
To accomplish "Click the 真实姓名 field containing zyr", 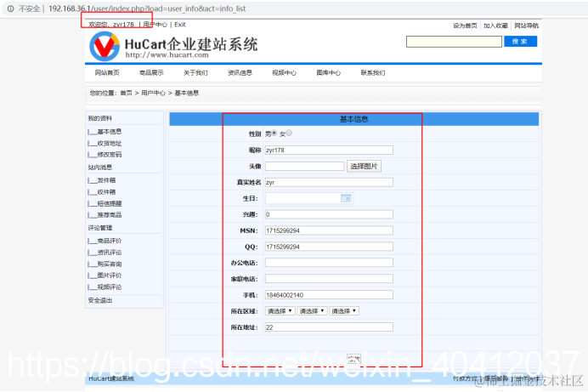I will coord(329,182).
